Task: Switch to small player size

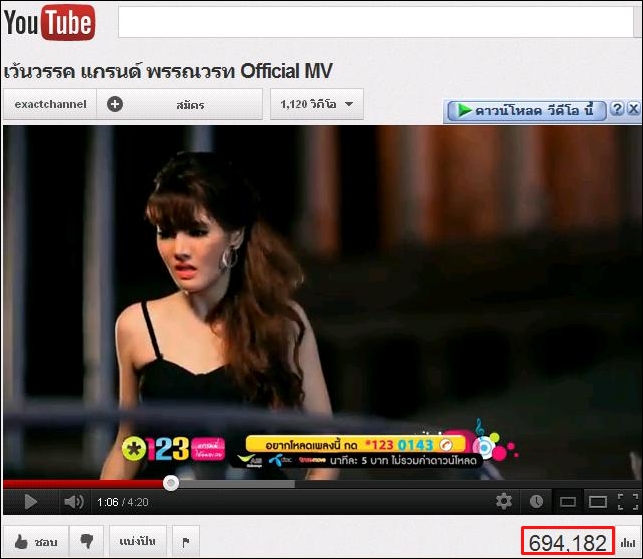Action: [x=568, y=502]
